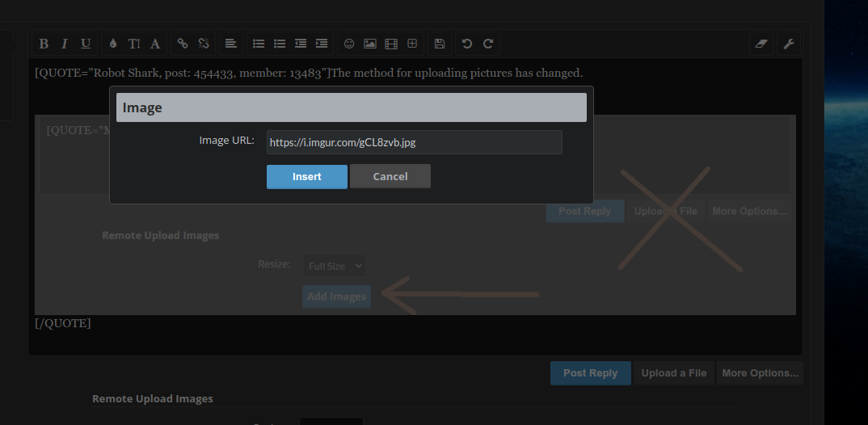Open the text color droplet picker
Viewport: 868px width, 425px height.
click(113, 44)
